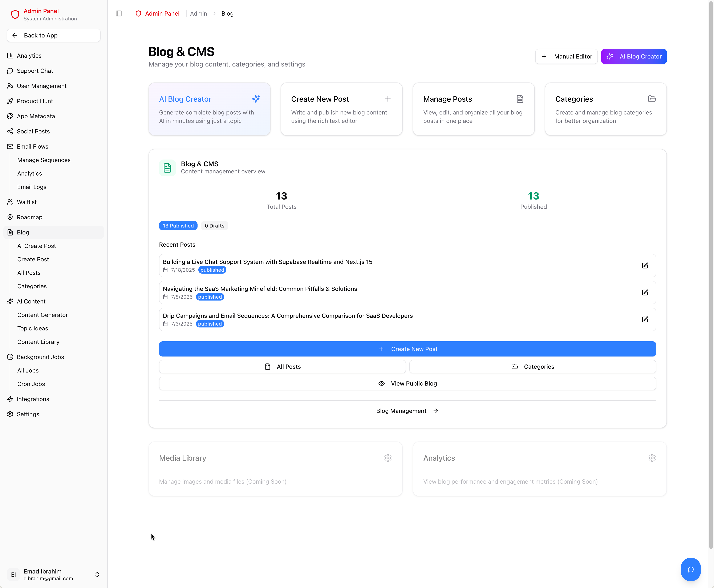Open Admin from the breadcrumb trail
Screen dimensions: 714x588
click(198, 13)
